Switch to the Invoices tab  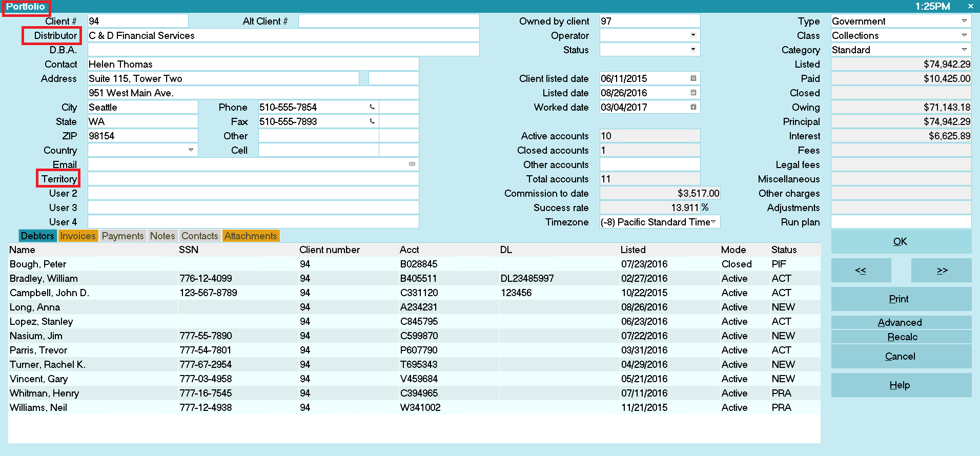pyautogui.click(x=77, y=236)
